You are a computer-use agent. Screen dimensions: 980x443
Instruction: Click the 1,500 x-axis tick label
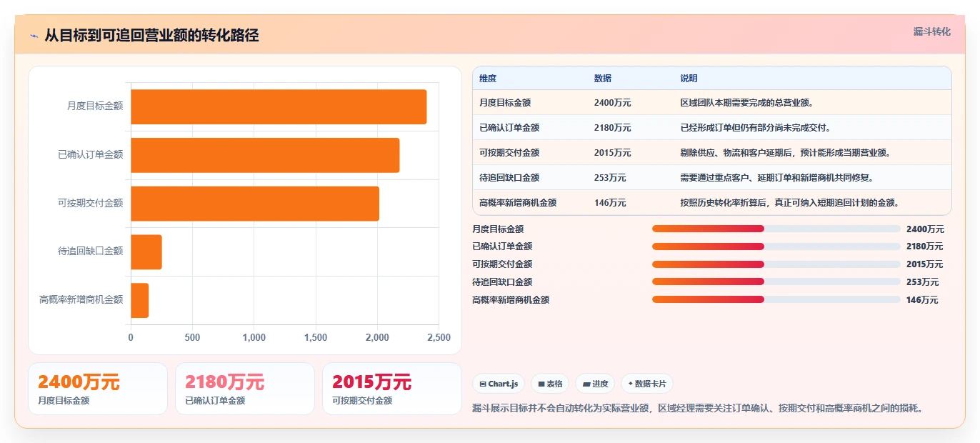point(316,338)
